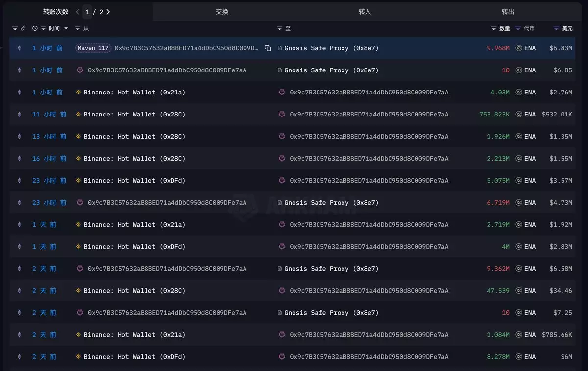The height and width of the screenshot is (371, 588).
Task: Click the 47.539 amount
Action: 498,290
